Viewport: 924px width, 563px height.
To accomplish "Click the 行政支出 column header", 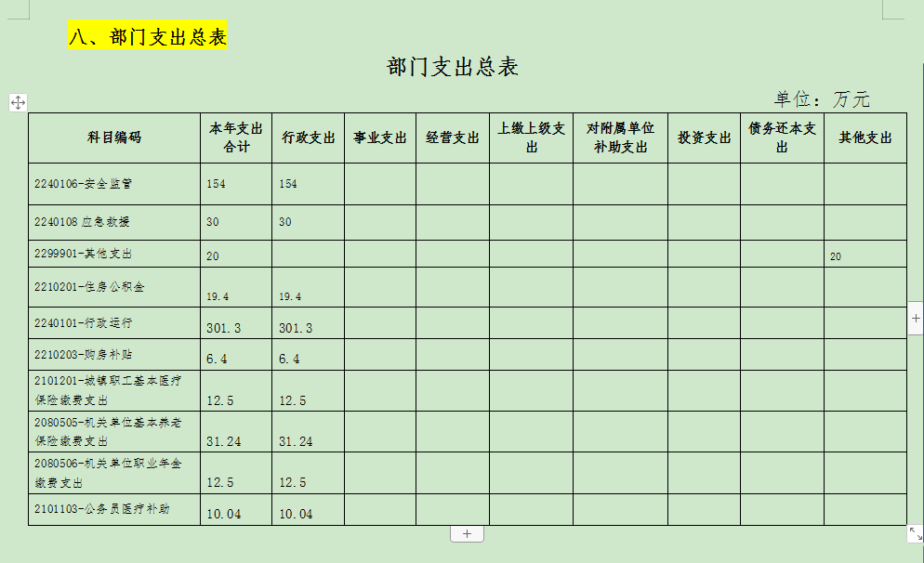I will click(x=308, y=137).
